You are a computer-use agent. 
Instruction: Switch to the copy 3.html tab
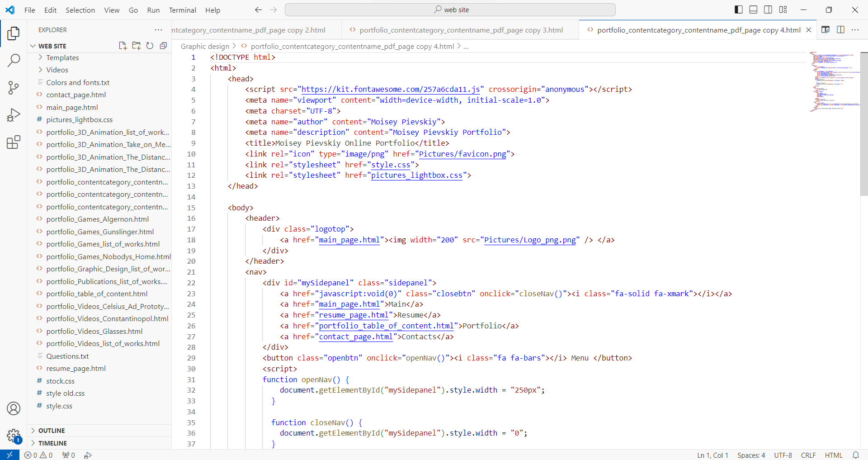[x=460, y=30]
